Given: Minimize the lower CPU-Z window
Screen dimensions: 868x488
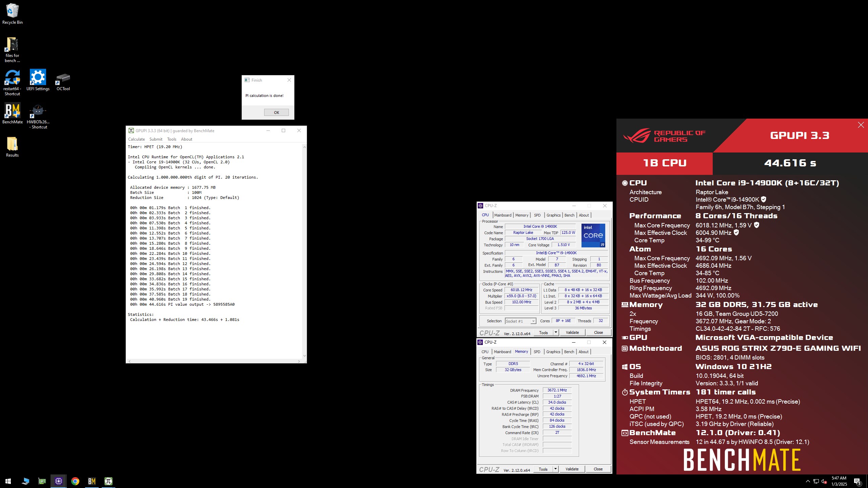Looking at the screenshot, I should click(x=574, y=342).
